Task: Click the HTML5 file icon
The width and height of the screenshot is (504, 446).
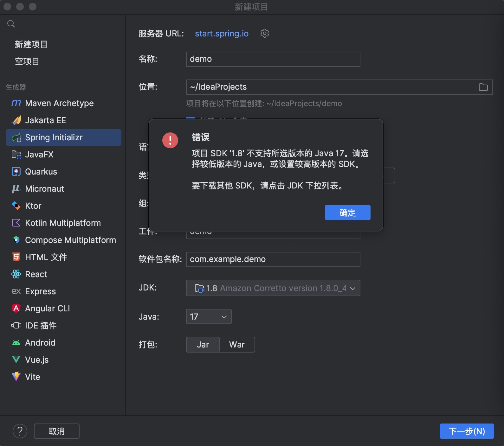Action: point(16,257)
